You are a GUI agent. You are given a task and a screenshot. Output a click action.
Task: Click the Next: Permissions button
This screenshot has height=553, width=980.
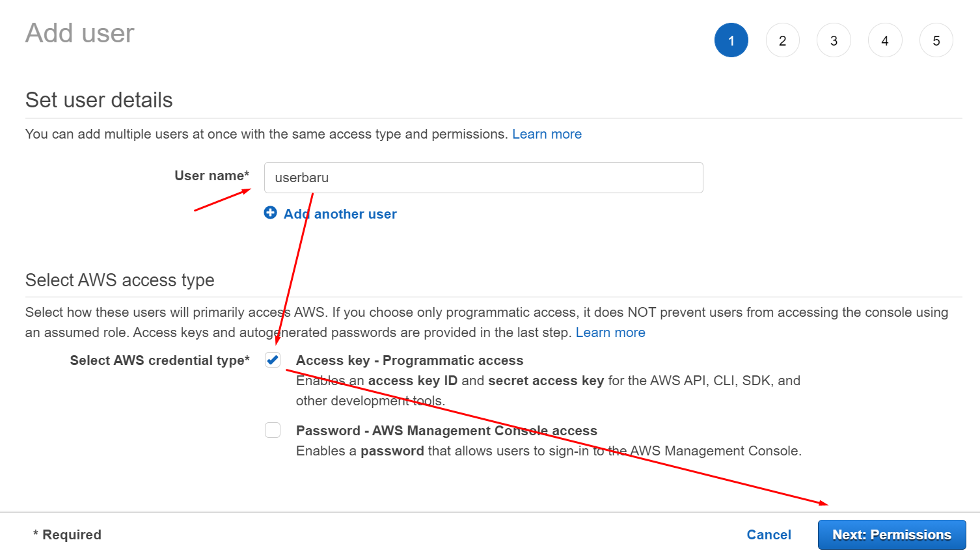coord(892,535)
